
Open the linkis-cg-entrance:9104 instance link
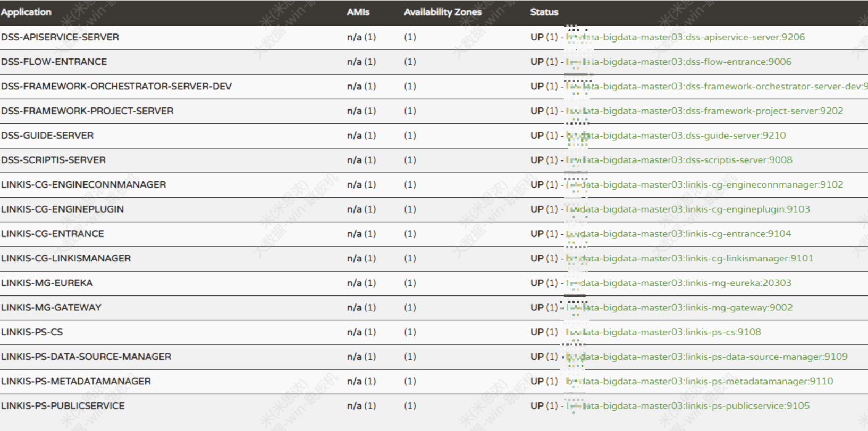tap(678, 233)
